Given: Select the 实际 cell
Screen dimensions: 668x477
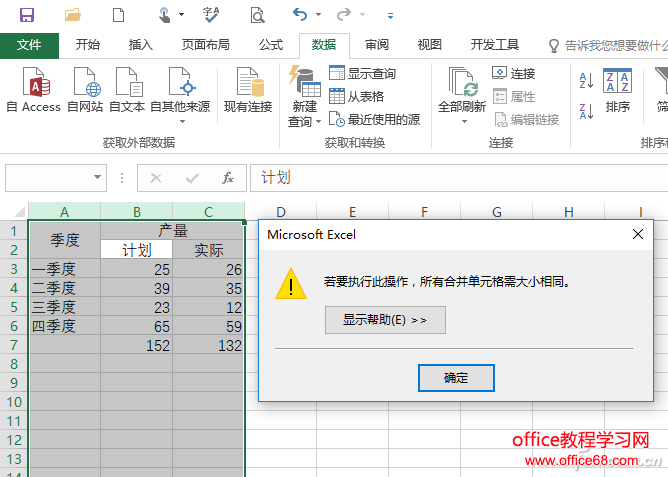Looking at the screenshot, I should (208, 250).
